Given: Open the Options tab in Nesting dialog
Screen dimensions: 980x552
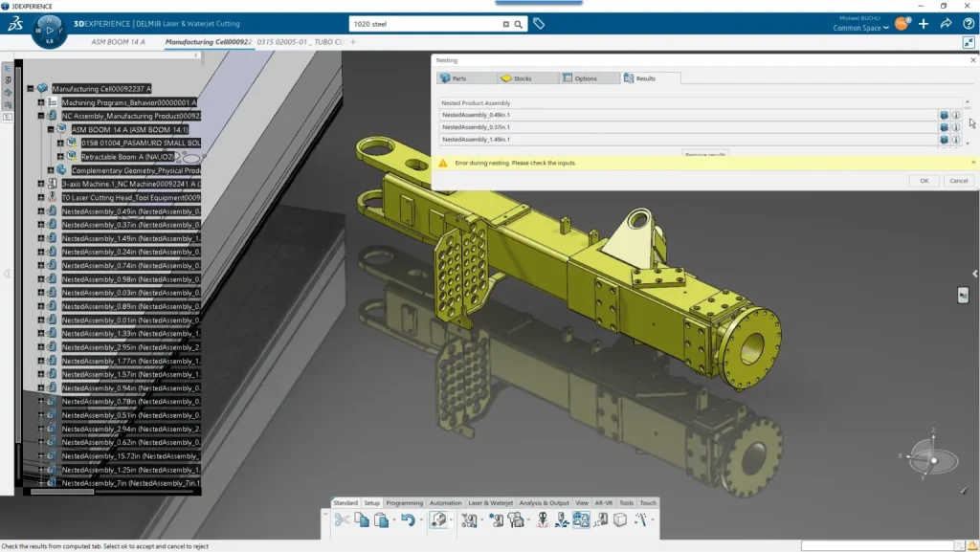Looking at the screenshot, I should (x=590, y=78).
